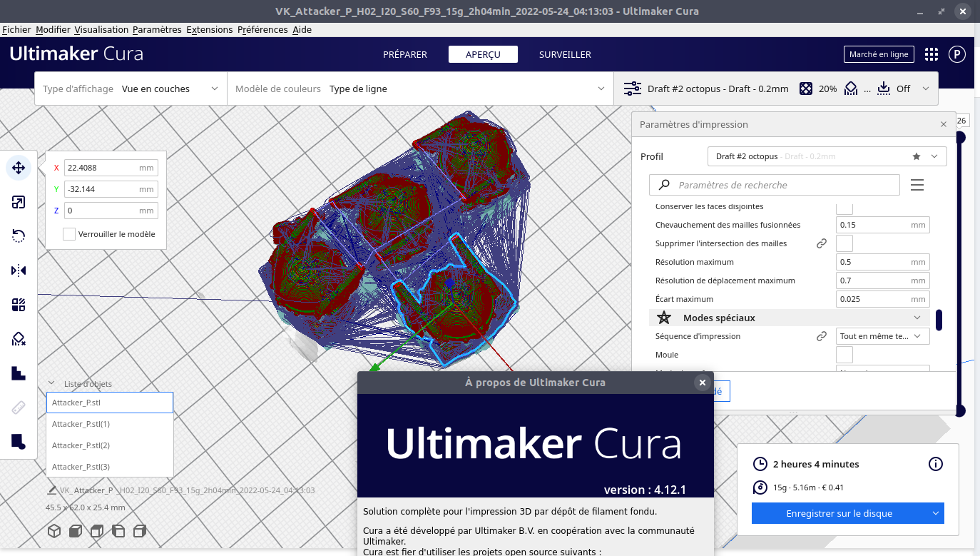Click the adhesion Off icon
This screenshot has width=980, height=556.
[x=884, y=89]
